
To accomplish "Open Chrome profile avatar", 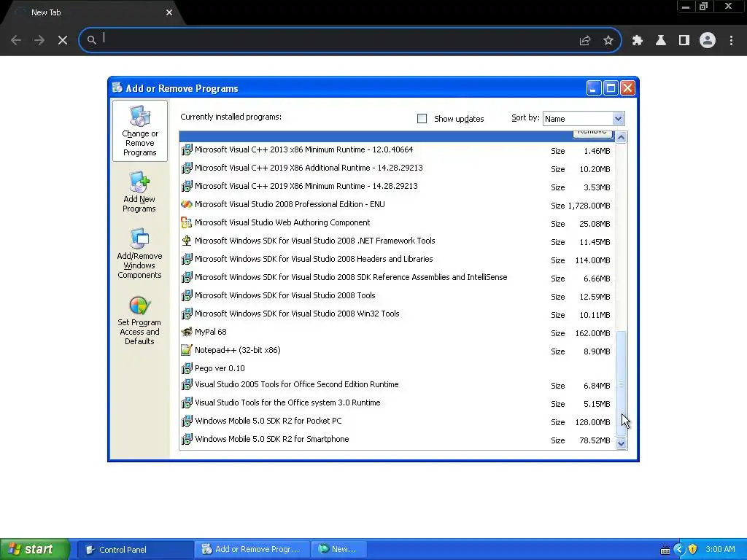I will tap(708, 41).
